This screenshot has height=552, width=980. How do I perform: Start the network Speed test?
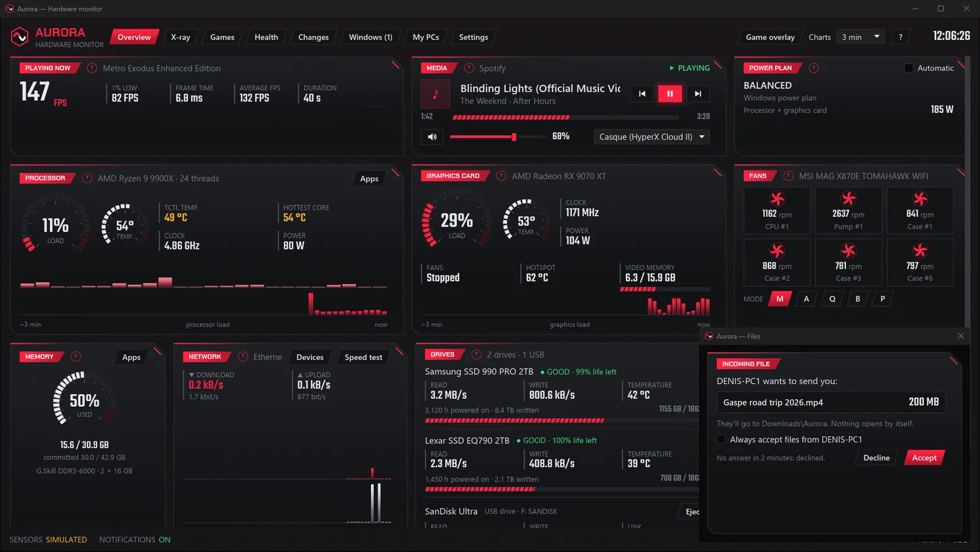coord(363,357)
